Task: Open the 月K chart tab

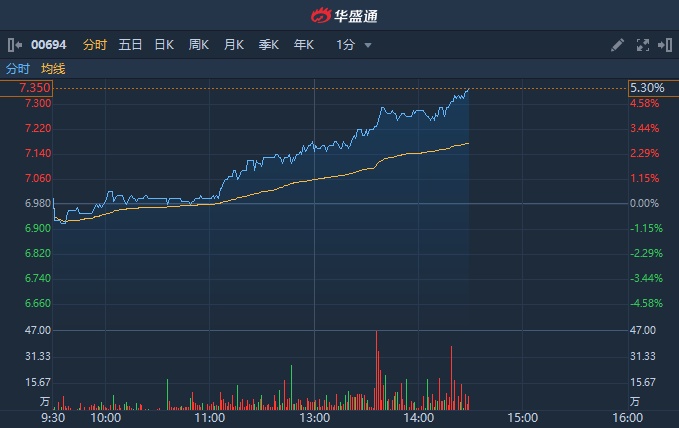Action: point(234,45)
